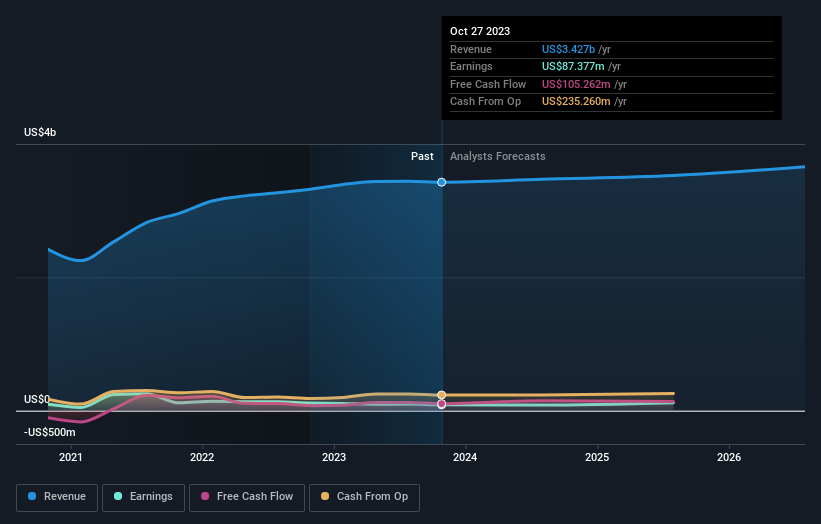Click the US$0 y-axis label
The width and height of the screenshot is (821, 524).
pos(37,399)
